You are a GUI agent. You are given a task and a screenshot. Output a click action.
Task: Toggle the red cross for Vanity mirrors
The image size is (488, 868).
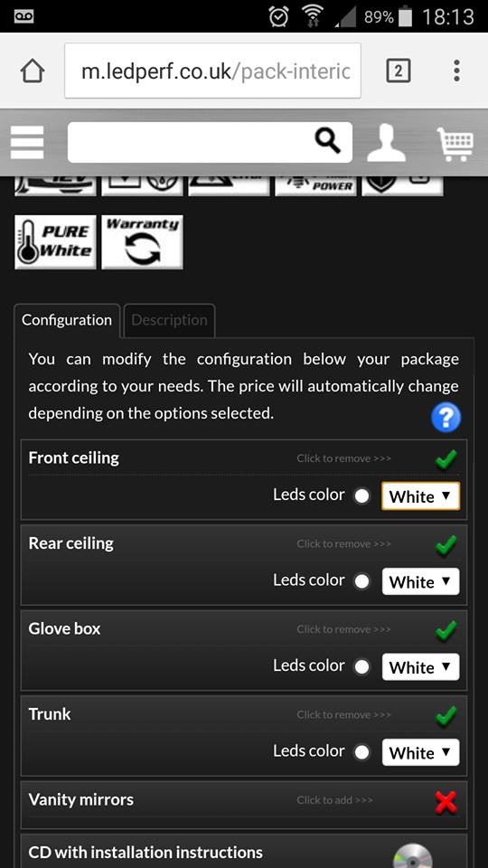pos(446,802)
